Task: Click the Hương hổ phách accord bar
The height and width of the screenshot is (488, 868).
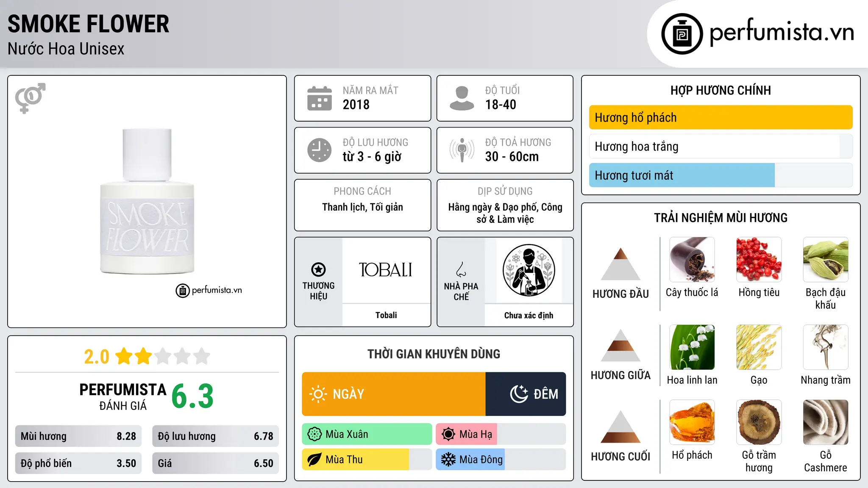Action: click(x=721, y=117)
